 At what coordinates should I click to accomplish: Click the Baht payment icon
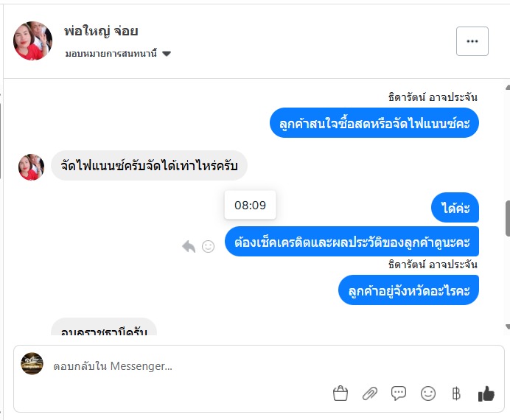point(456,393)
